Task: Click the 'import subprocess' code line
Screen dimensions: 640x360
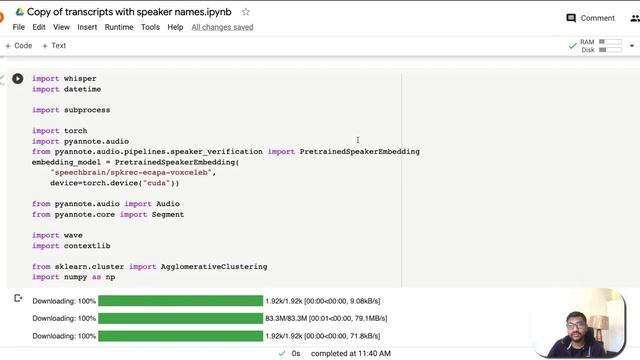Action: [x=71, y=110]
